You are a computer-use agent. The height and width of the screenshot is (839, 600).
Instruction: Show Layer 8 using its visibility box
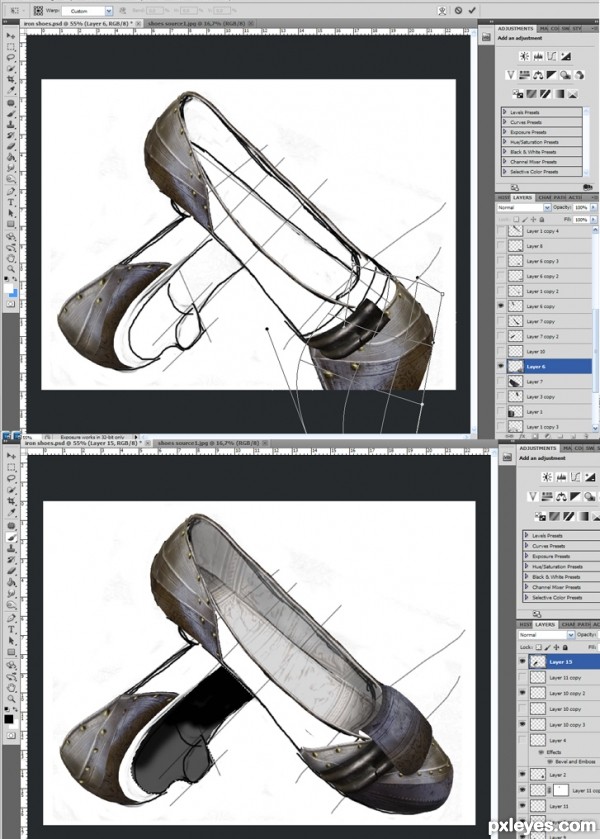(501, 246)
